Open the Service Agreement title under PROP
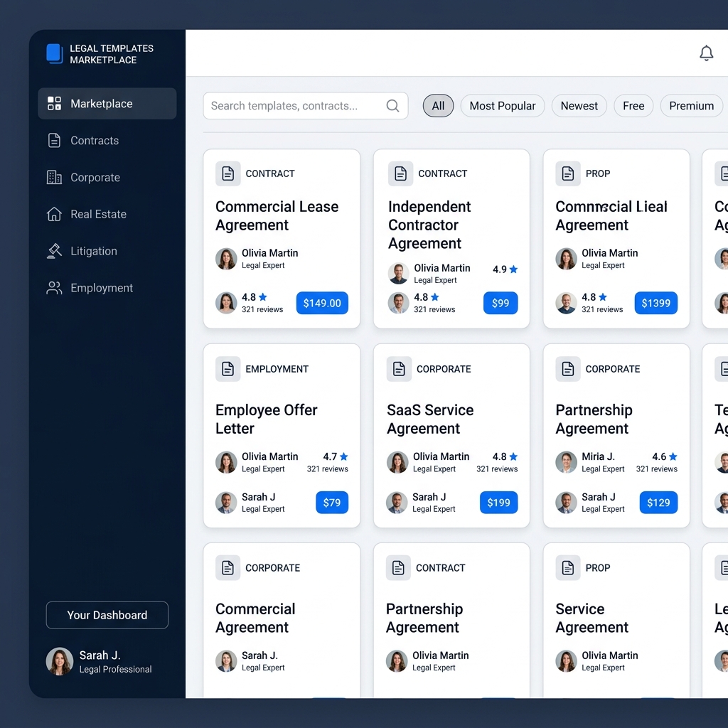The width and height of the screenshot is (728, 728). pyautogui.click(x=591, y=618)
